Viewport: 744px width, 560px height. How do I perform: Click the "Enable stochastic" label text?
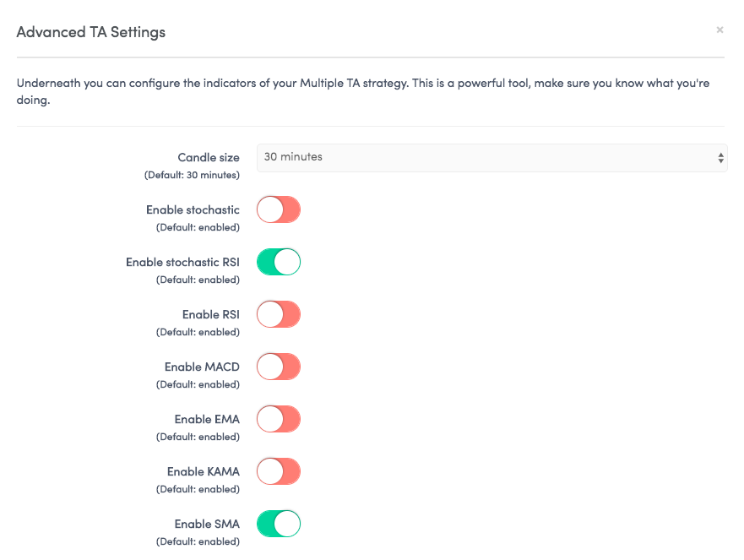(193, 209)
